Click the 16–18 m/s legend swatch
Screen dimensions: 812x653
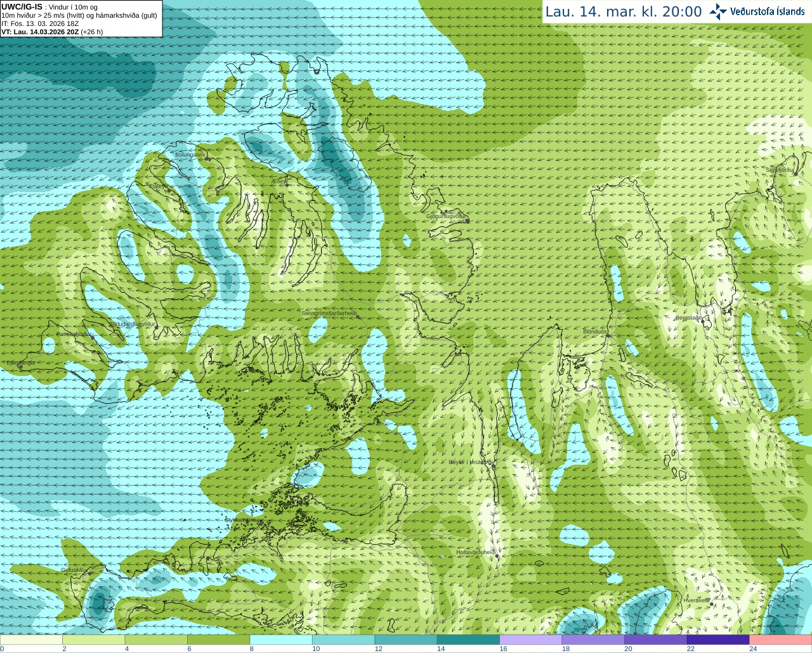[531, 640]
